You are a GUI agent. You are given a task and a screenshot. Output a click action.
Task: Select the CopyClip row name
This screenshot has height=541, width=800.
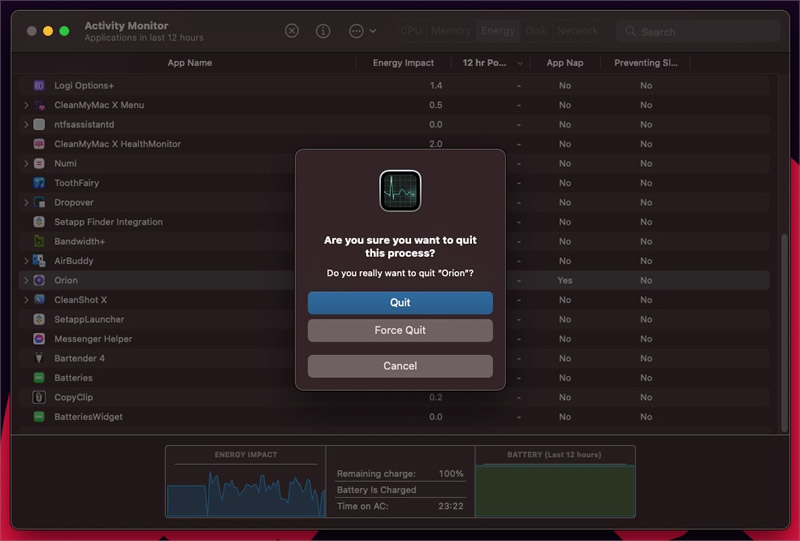(x=73, y=397)
